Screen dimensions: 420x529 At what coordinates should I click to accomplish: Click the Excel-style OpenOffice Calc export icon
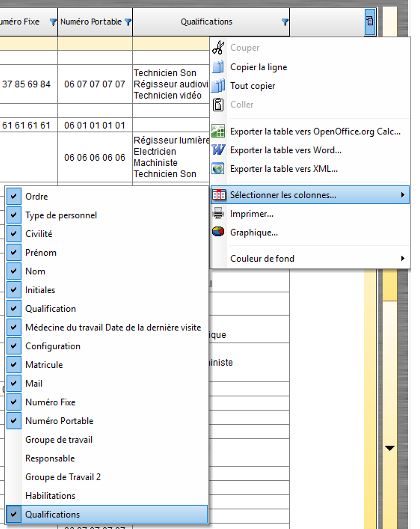coord(218,131)
